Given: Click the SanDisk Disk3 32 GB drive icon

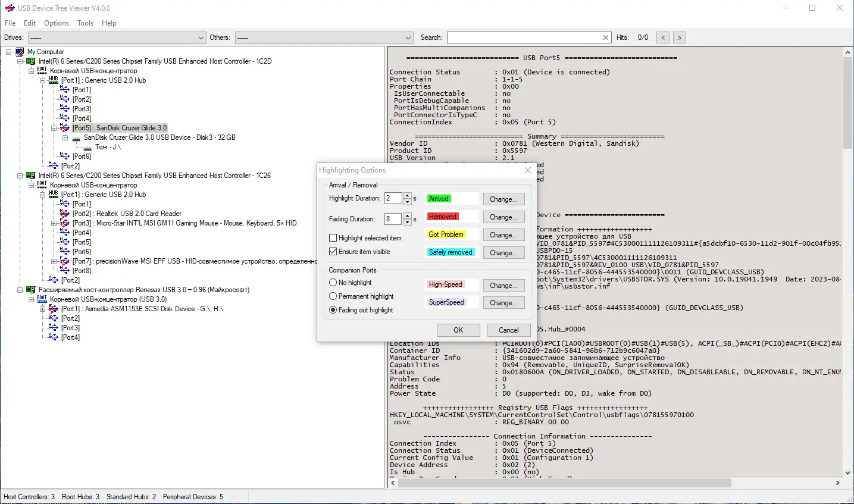Looking at the screenshot, I should (76, 137).
